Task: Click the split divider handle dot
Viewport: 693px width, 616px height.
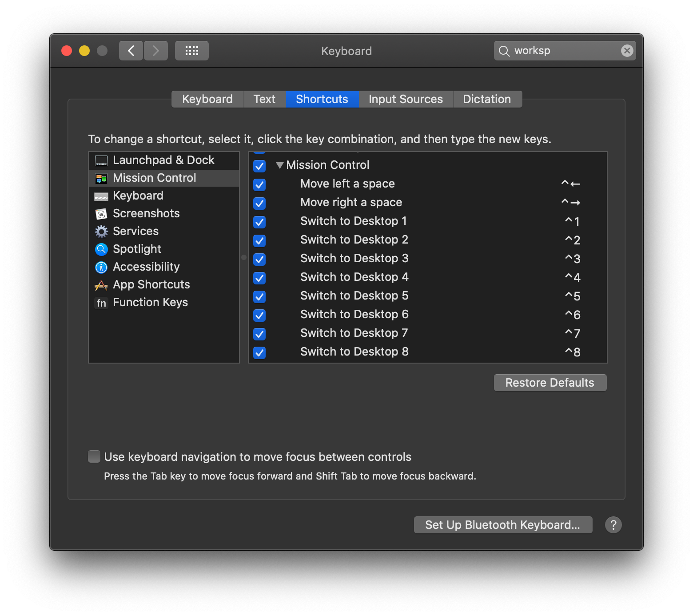Action: (x=244, y=257)
